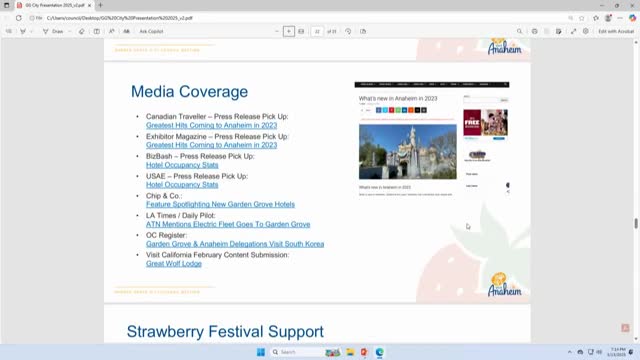
Task: Zoom in with the plus button
Action: point(289,31)
